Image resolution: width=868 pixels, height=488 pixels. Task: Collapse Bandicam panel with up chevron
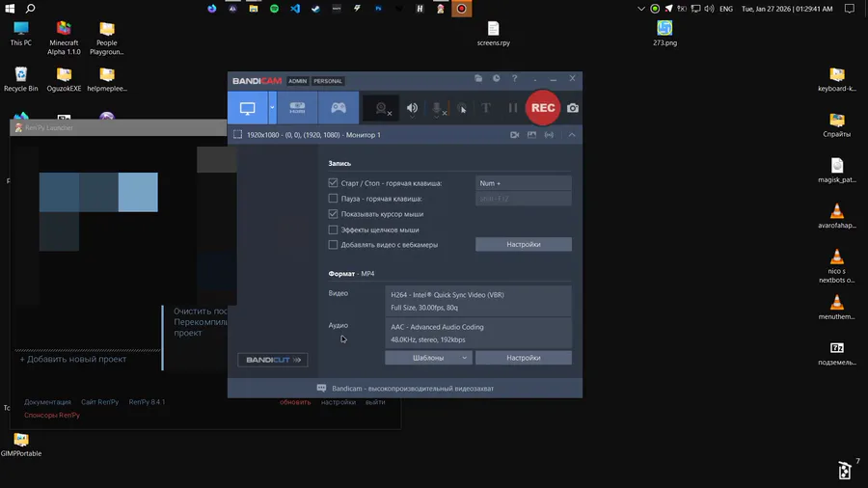572,134
